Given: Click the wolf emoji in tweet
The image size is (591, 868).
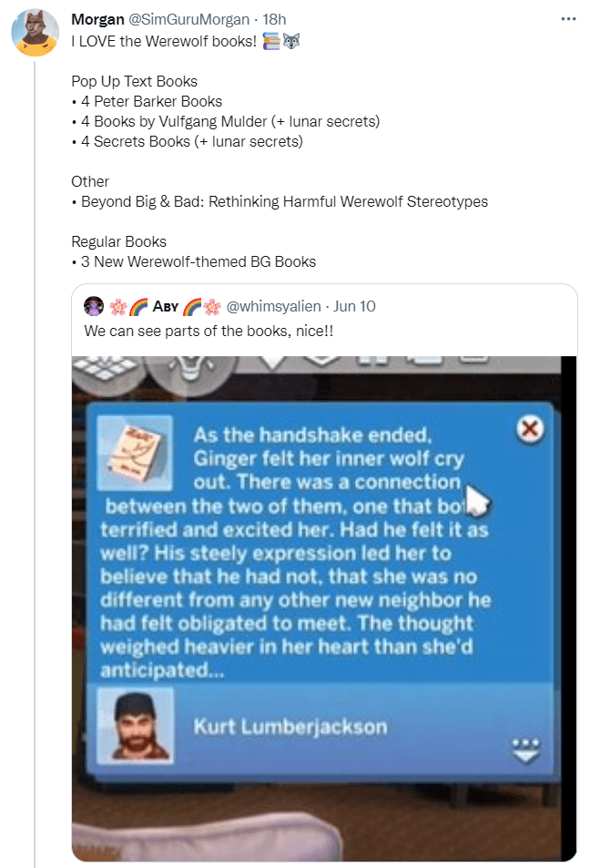Looking at the screenshot, I should pyautogui.click(x=291, y=41).
